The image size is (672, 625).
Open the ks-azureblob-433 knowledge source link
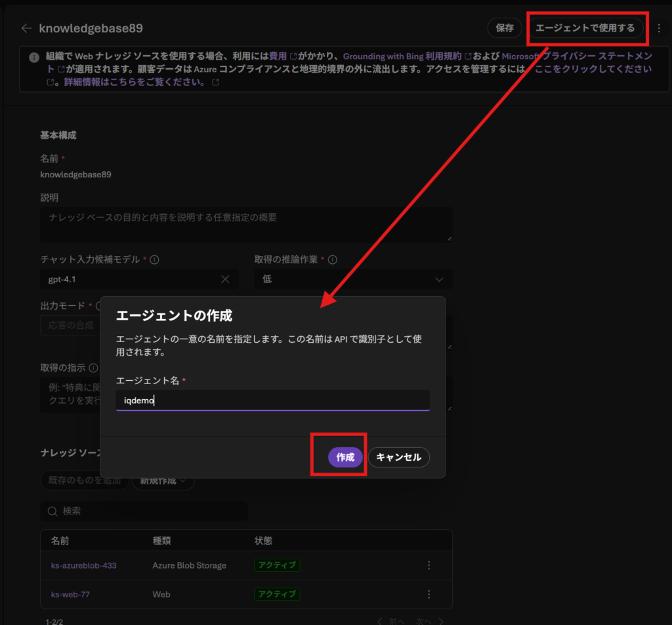coord(83,565)
